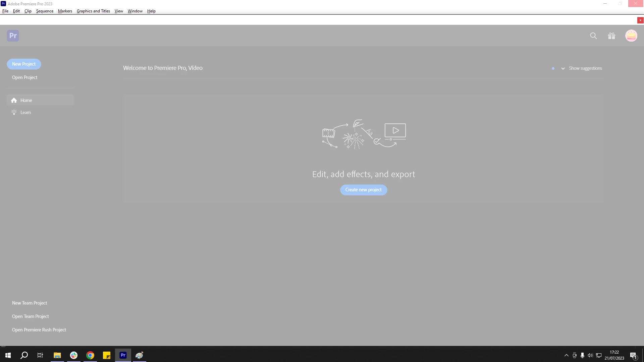Close the red X panel button

pyautogui.click(x=640, y=20)
